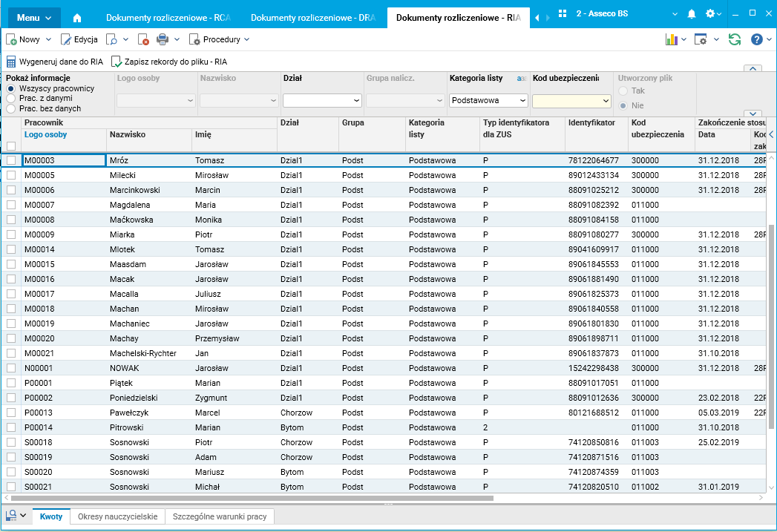Click the green refresh icon
Viewport: 777px width, 532px height.
pyautogui.click(x=734, y=39)
